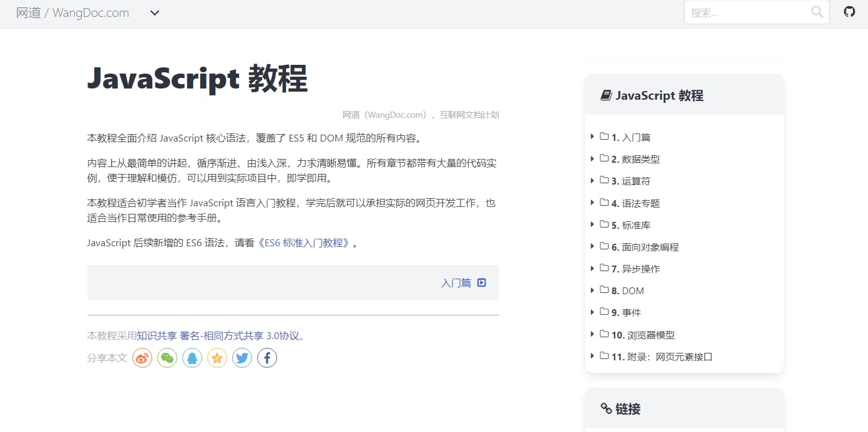This screenshot has height=432, width=868.
Task: Expand the 4. 语法专题 triangle arrow
Action: pyautogui.click(x=592, y=203)
